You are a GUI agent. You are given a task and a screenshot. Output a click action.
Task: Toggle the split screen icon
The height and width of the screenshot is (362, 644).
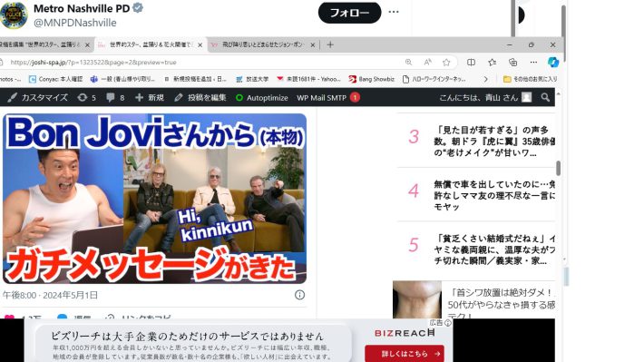click(471, 63)
